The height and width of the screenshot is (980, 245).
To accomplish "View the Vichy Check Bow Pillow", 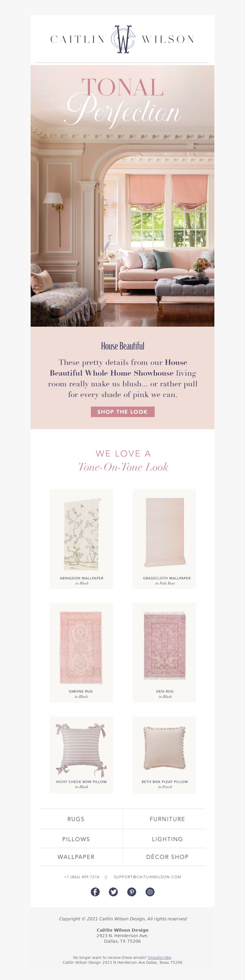I will point(81,755).
